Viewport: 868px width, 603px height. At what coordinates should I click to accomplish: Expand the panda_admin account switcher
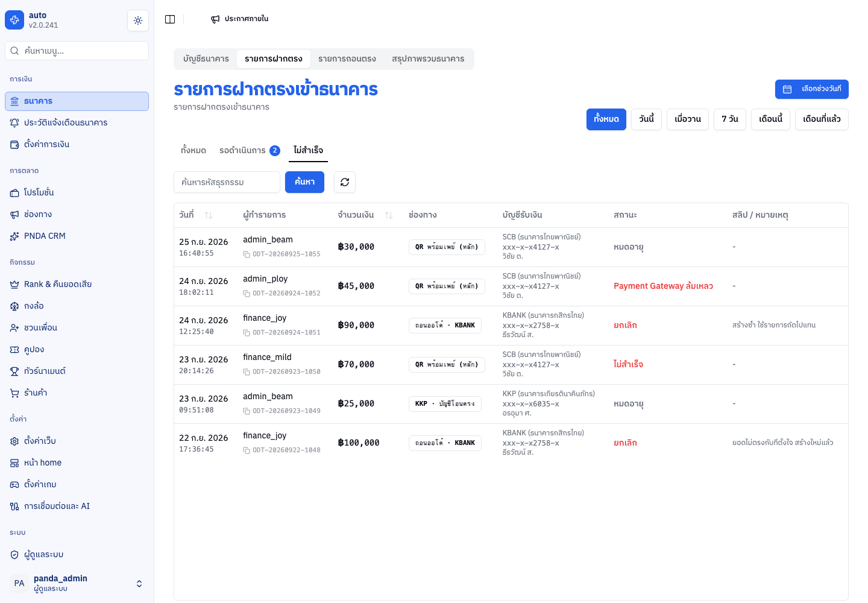tap(77, 583)
